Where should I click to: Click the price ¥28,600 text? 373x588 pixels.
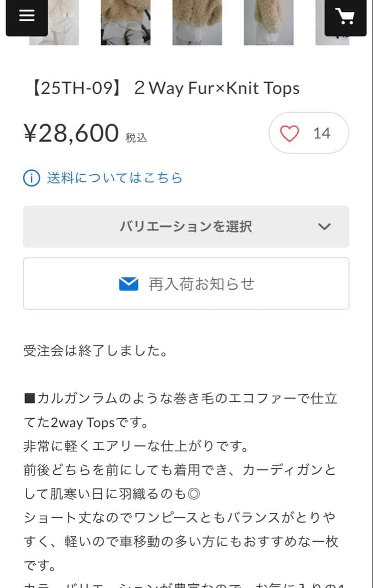tap(71, 132)
